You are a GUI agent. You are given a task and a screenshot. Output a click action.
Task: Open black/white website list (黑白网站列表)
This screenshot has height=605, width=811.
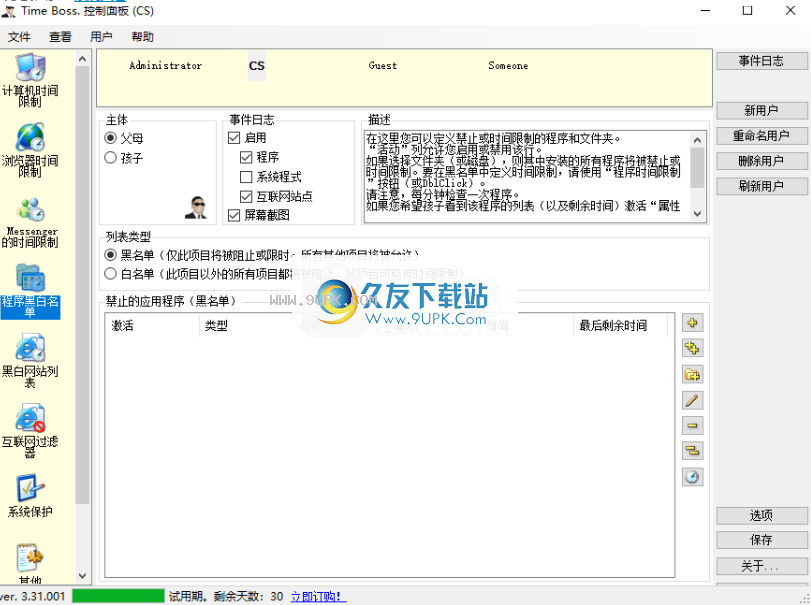click(30, 361)
